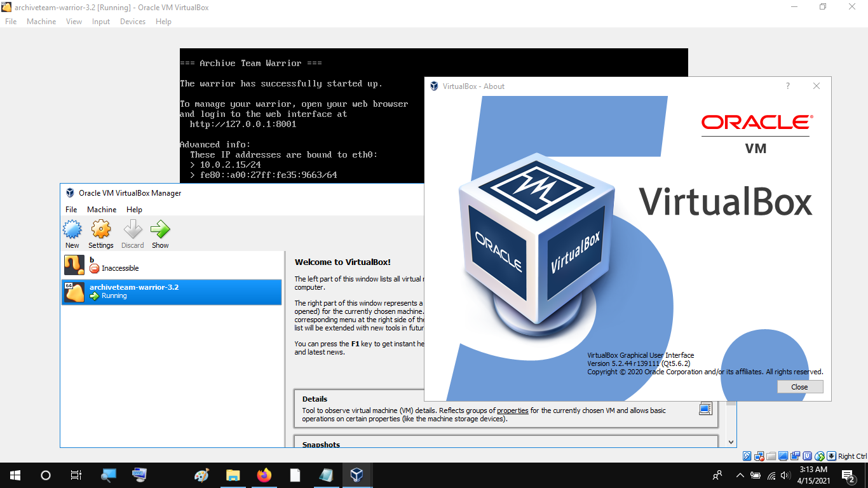Show hidden system tray icons
This screenshot has width=868, height=488.
pyautogui.click(x=740, y=475)
